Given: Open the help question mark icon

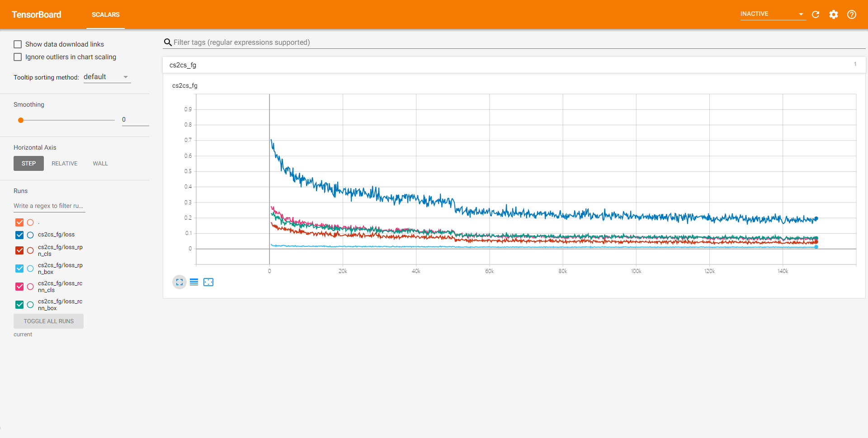Looking at the screenshot, I should click(x=852, y=14).
